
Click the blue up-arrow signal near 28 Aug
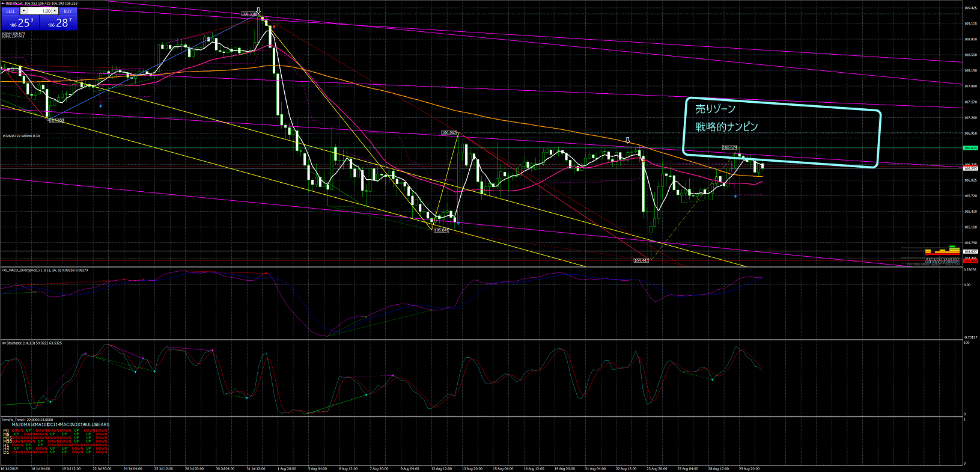[x=735, y=196]
